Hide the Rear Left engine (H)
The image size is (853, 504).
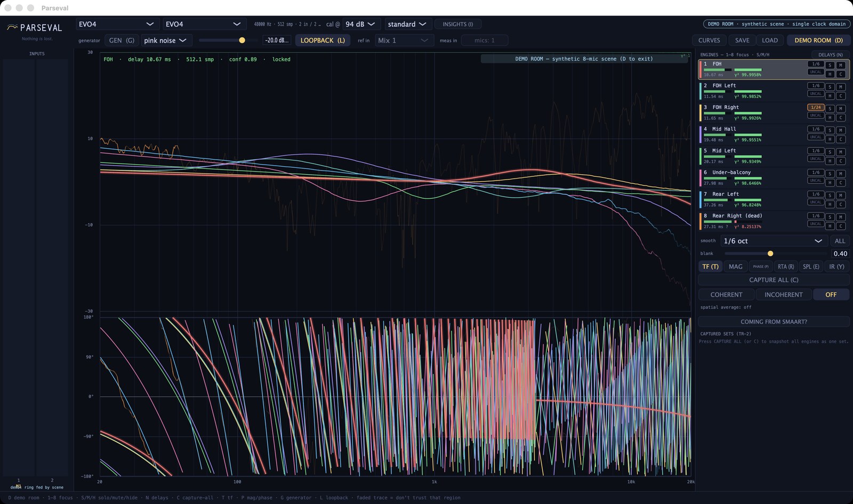pos(830,205)
